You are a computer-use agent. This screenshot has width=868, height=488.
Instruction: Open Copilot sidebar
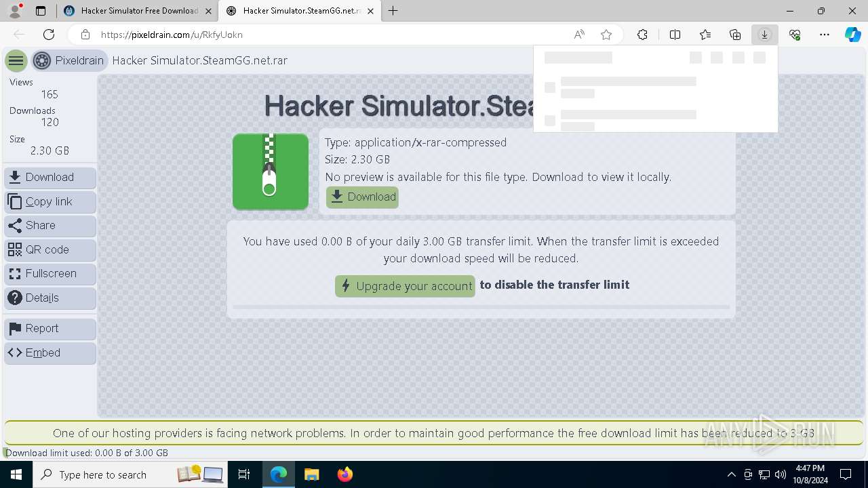pos(853,35)
